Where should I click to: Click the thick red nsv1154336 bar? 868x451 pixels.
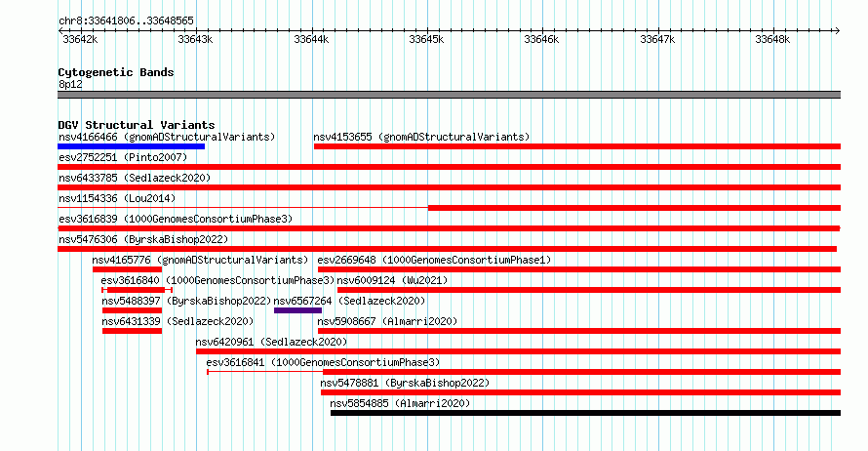click(x=634, y=208)
